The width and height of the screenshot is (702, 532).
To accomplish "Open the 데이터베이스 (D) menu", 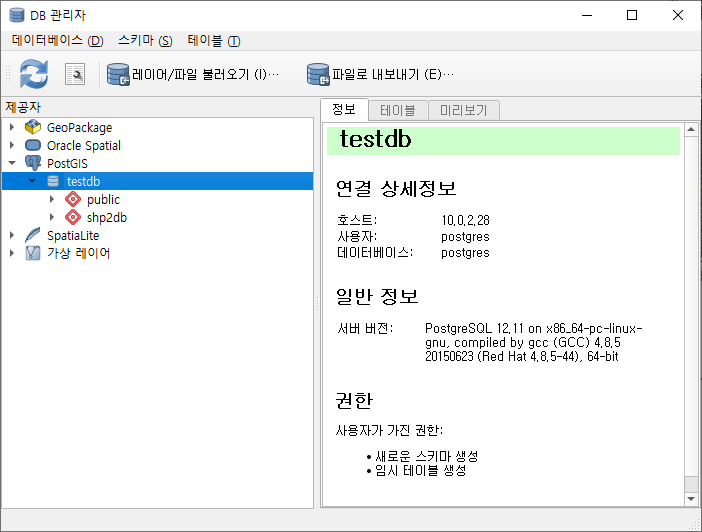I will point(58,41).
